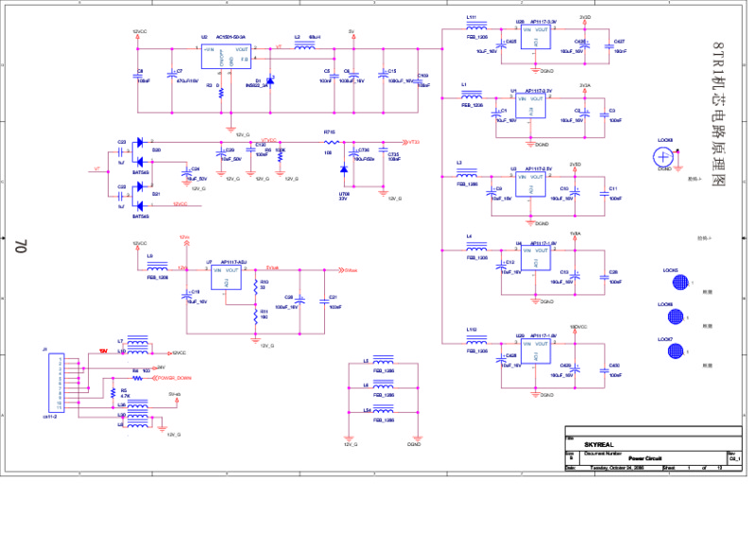Click the L111 ferrite bead symbol
The height and width of the screenshot is (534, 756).
[x=476, y=26]
